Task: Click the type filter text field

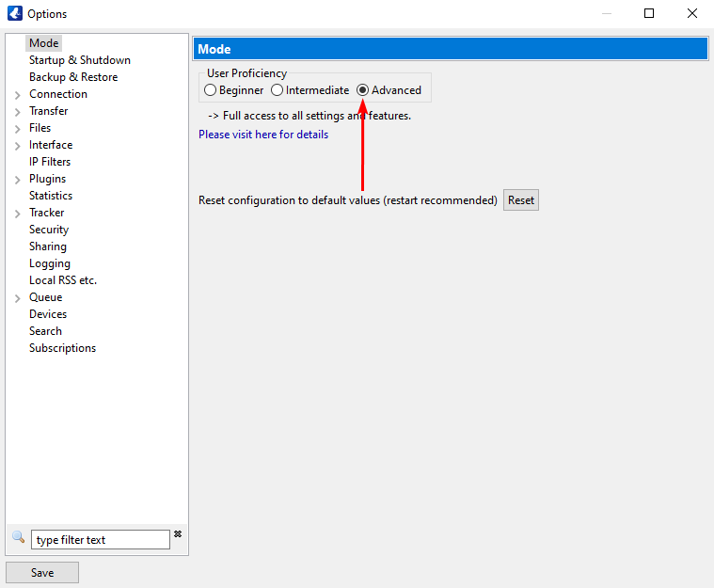Action: tap(101, 540)
